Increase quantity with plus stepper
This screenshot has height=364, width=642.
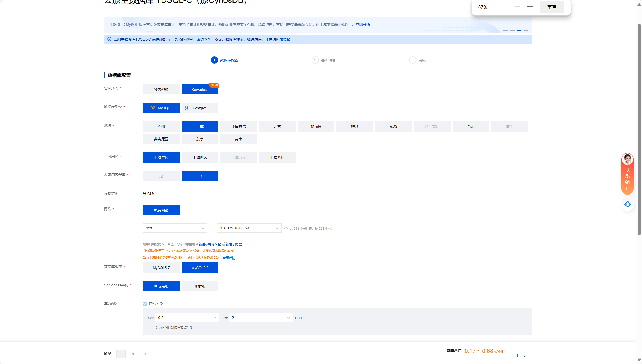pyautogui.click(x=145, y=354)
